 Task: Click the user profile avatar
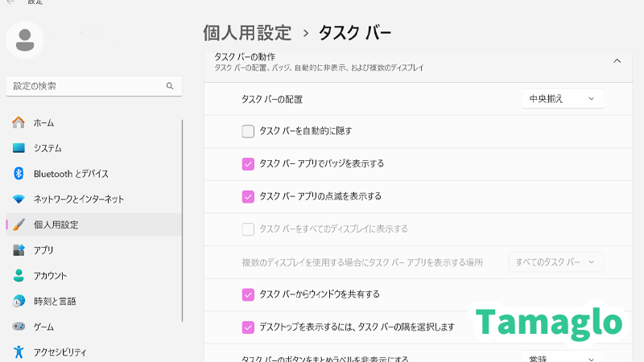click(25, 40)
